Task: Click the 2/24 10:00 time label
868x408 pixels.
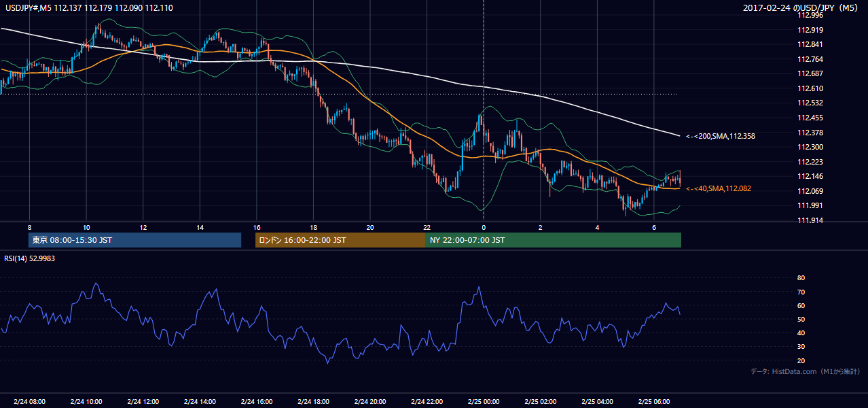Action: click(86, 401)
